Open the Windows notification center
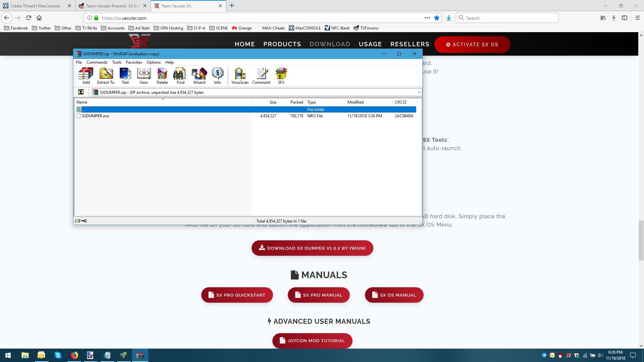Image resolution: width=644 pixels, height=362 pixels. pos(633,355)
